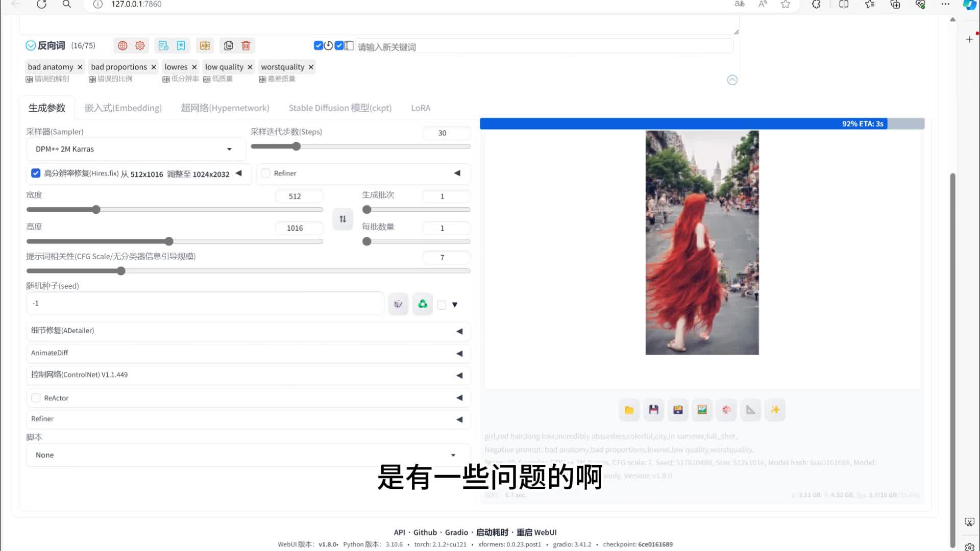Click the API link in the footer

tap(399, 532)
